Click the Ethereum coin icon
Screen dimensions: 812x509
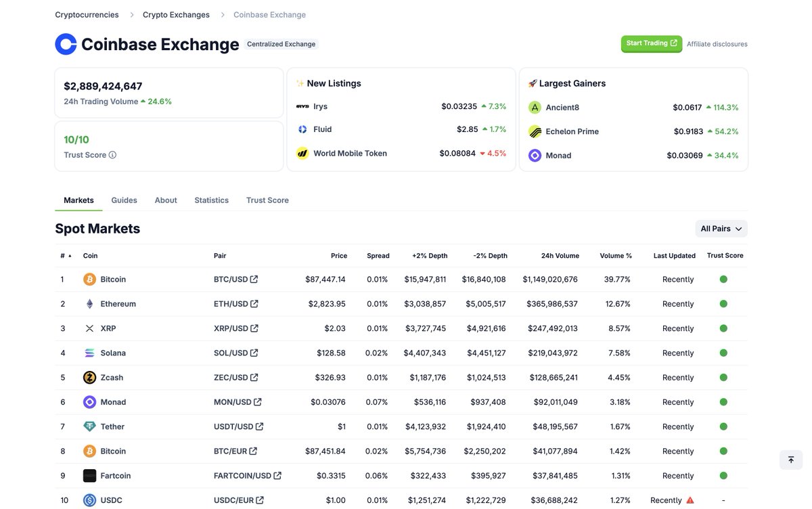pyautogui.click(x=88, y=303)
